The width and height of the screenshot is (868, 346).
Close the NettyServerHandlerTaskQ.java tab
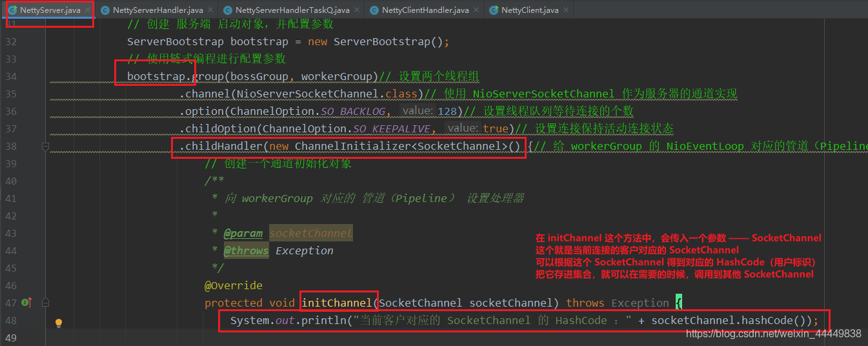pyautogui.click(x=356, y=10)
